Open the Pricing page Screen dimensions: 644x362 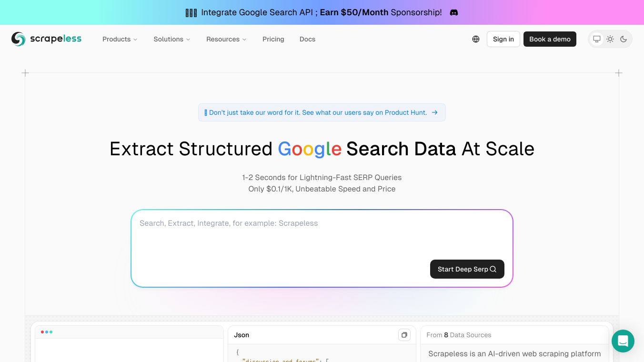(x=273, y=39)
